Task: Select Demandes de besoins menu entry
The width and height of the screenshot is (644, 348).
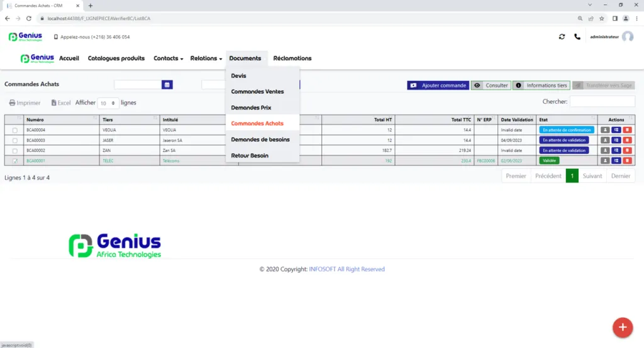Action: coord(260,139)
